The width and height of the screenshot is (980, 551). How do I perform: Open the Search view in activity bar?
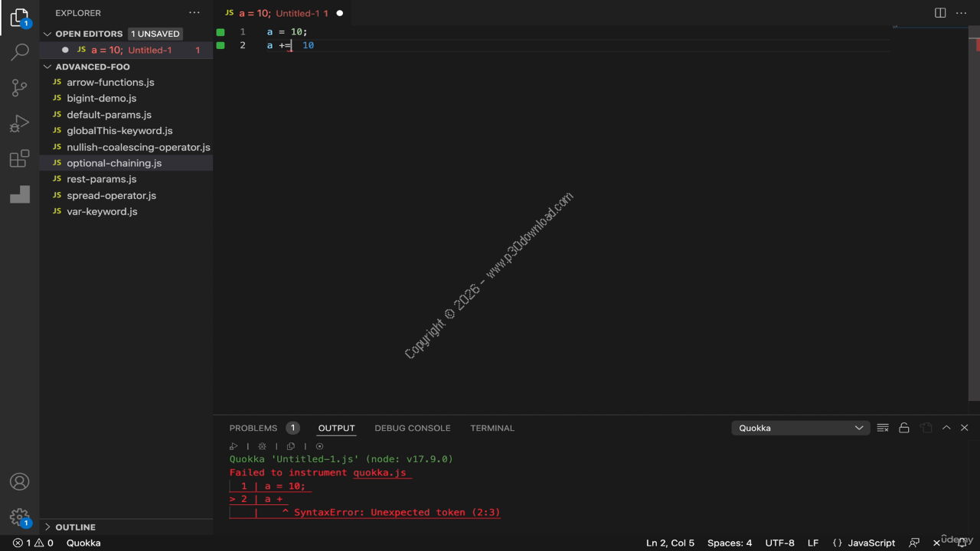[x=20, y=52]
